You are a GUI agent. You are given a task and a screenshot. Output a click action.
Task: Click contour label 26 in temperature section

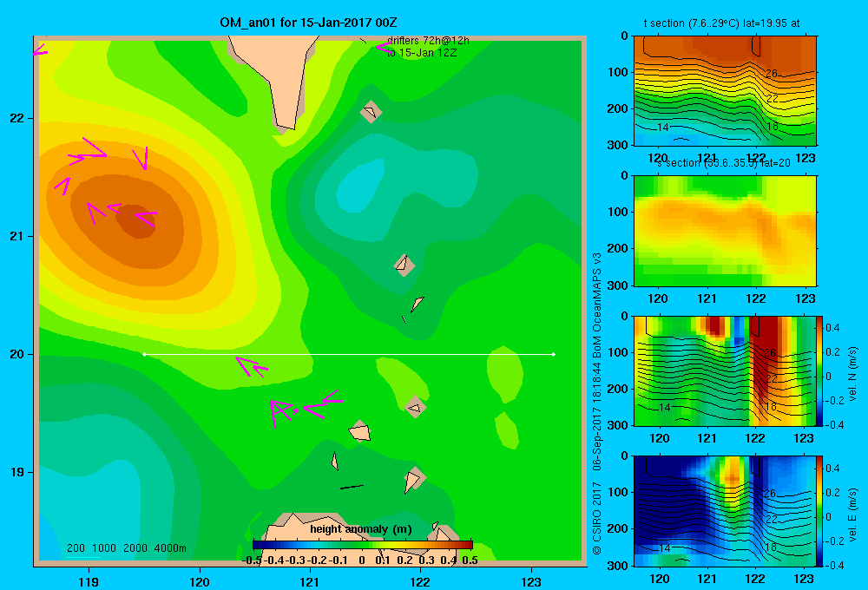click(772, 73)
